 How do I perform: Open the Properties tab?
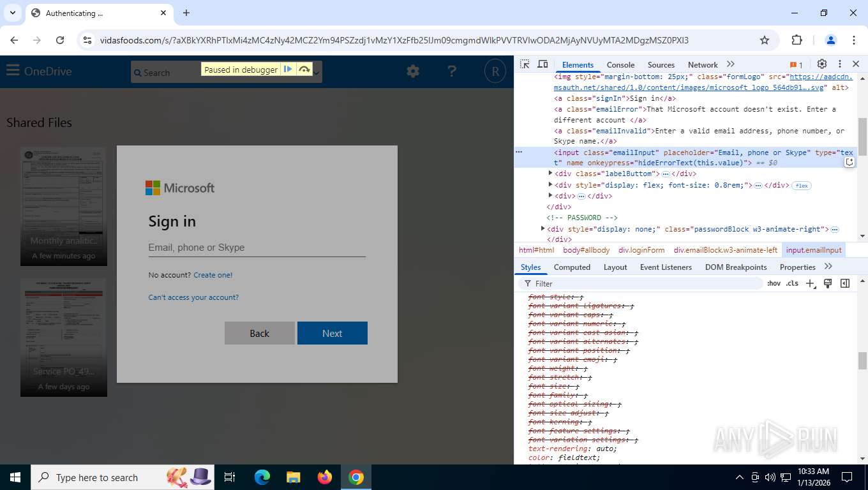point(797,267)
